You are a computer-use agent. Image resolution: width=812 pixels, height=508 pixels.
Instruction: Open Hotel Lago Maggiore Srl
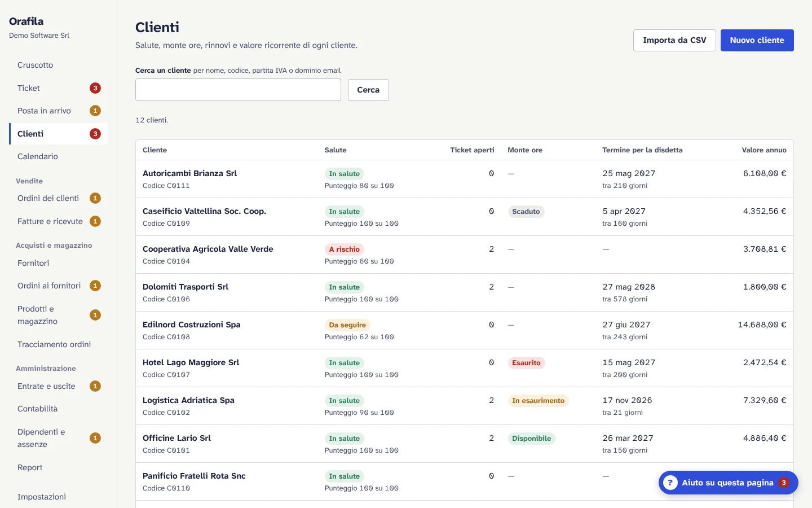[191, 362]
